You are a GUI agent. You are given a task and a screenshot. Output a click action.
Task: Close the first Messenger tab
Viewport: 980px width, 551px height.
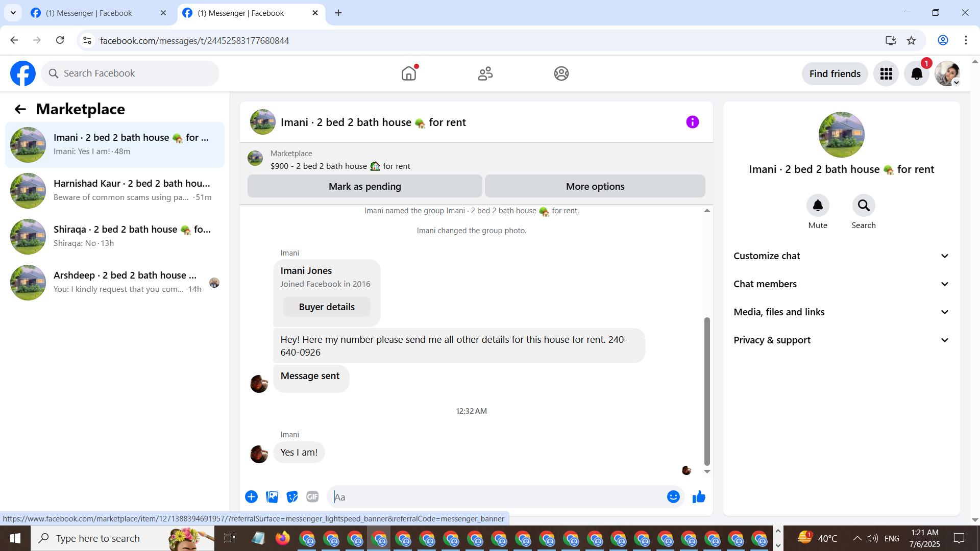(163, 13)
